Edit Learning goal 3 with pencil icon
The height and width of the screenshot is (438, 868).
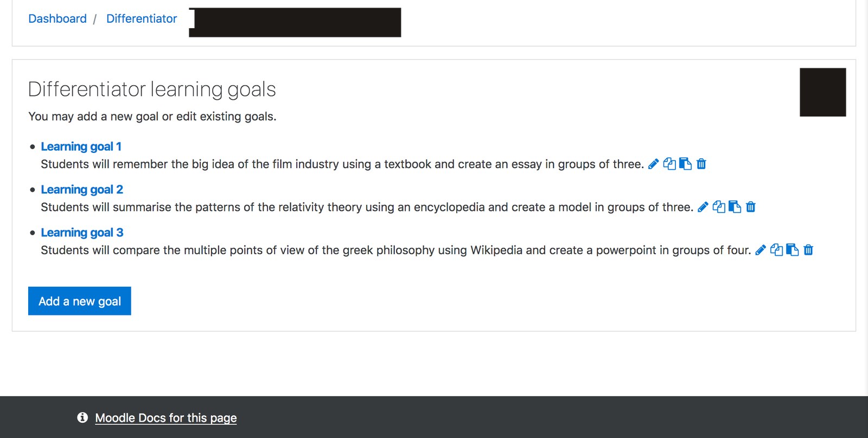[x=761, y=250]
